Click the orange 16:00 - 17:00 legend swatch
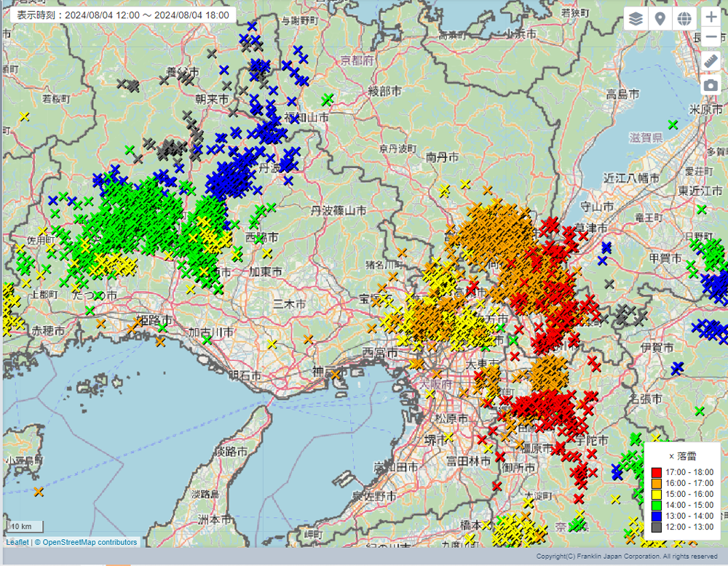The image size is (728, 566). [x=657, y=483]
